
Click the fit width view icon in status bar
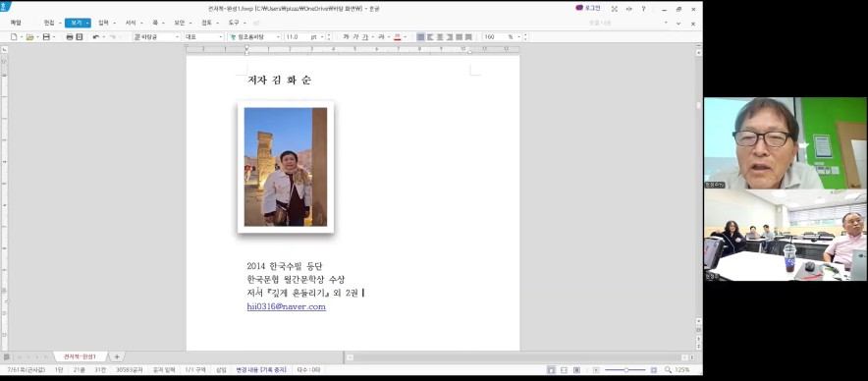pyautogui.click(x=564, y=369)
